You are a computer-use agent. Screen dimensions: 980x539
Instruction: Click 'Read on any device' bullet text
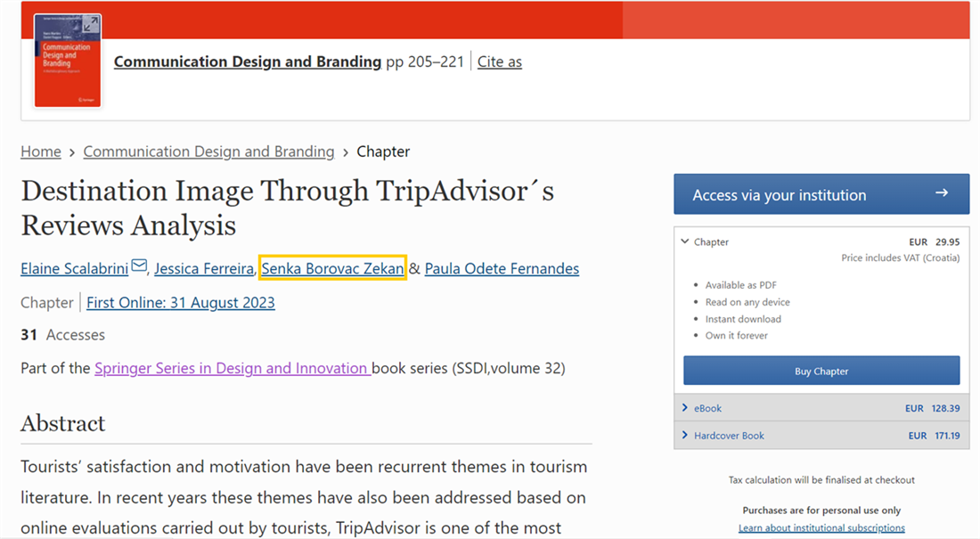[747, 302]
